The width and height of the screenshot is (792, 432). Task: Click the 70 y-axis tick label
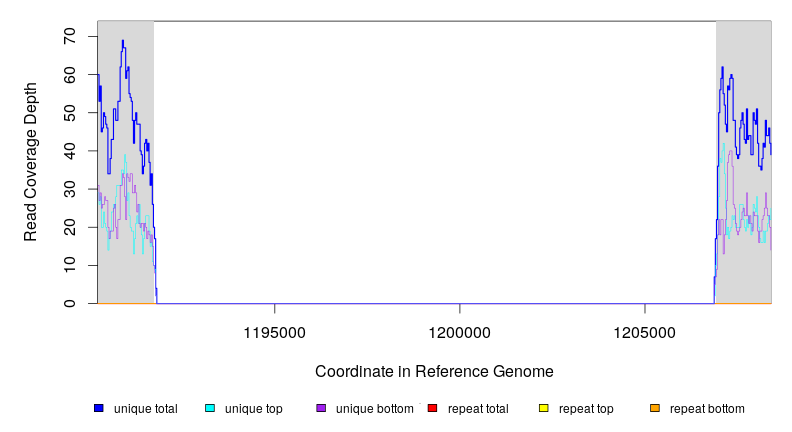pos(69,37)
